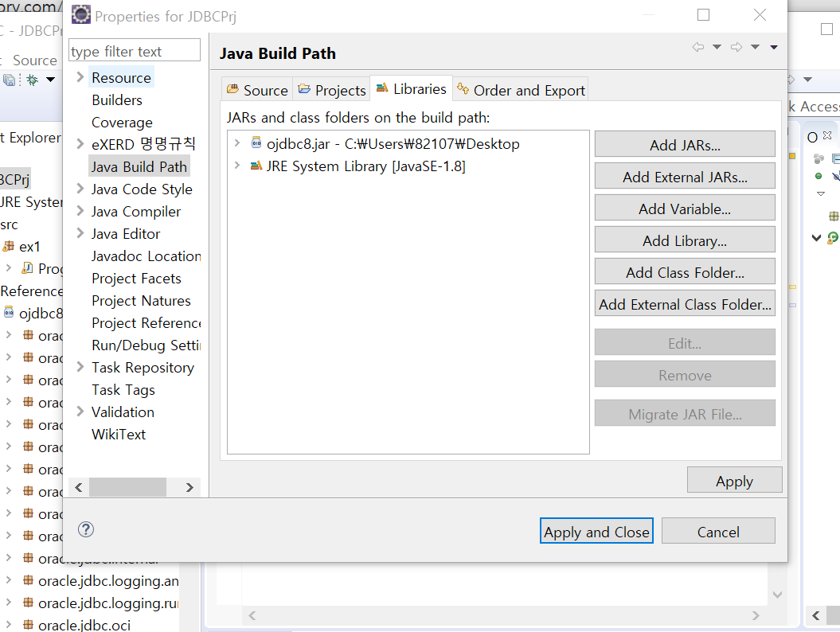Select JRE System Library books icon
This screenshot has height=632, width=840.
pyautogui.click(x=256, y=166)
